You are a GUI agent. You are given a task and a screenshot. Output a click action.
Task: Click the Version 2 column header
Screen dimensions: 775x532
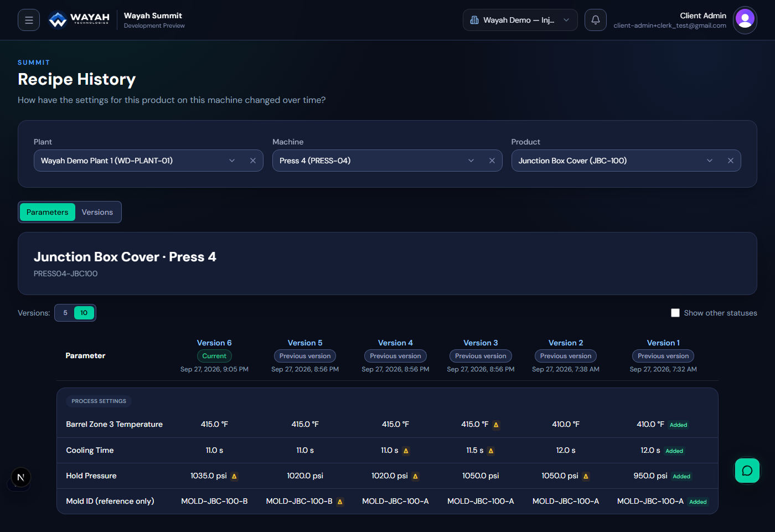(x=566, y=343)
